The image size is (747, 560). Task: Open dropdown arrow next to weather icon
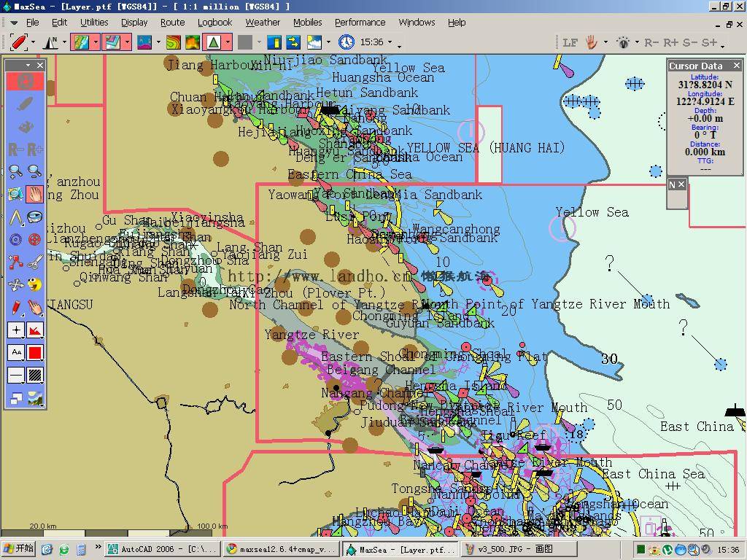(x=329, y=42)
